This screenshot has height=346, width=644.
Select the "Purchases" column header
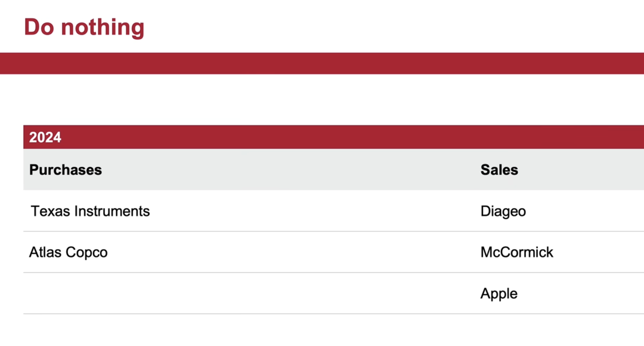(x=65, y=170)
